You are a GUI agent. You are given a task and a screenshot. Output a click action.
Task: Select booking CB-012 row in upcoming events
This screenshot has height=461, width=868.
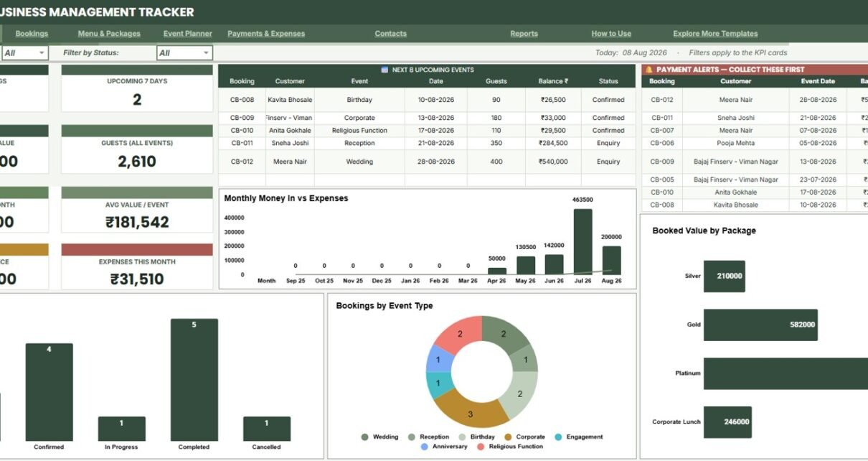point(427,162)
